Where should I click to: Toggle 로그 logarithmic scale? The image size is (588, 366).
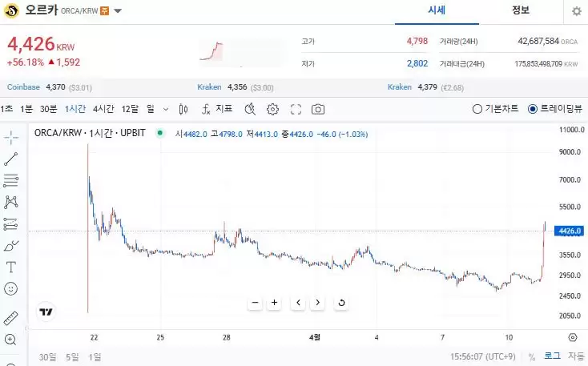(x=552, y=356)
